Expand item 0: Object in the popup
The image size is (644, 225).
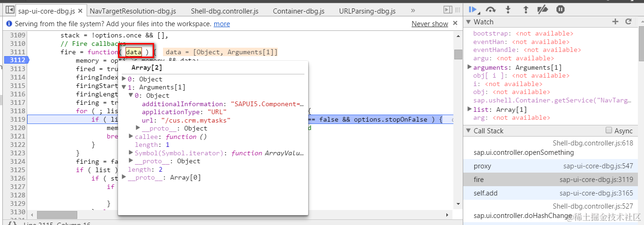(124, 79)
